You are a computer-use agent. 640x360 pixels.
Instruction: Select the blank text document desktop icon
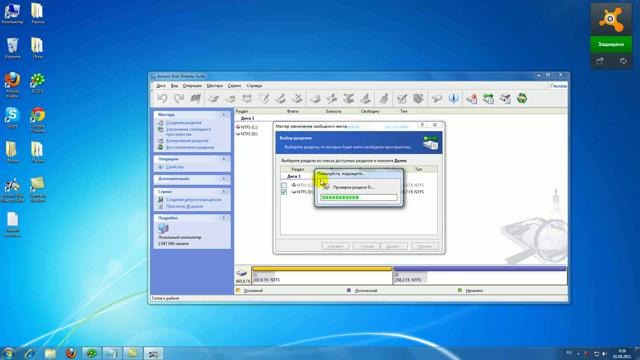coord(12,224)
